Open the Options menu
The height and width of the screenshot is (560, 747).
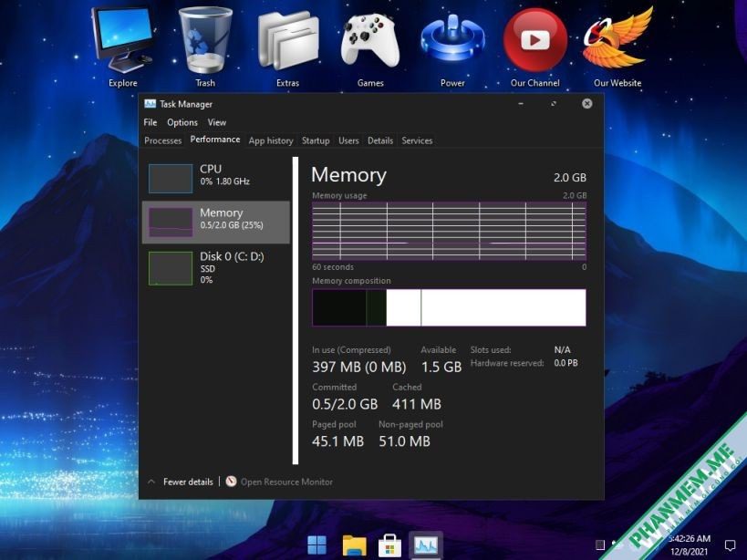tap(182, 122)
